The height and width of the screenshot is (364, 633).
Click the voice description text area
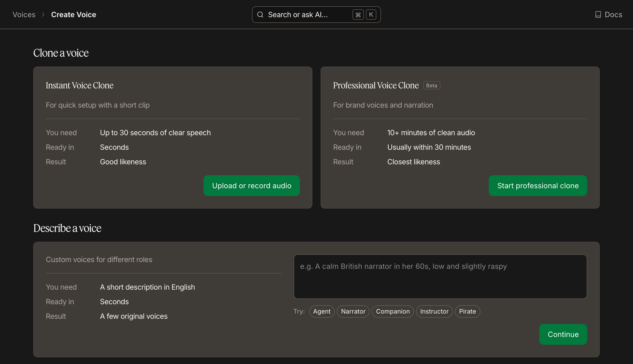point(440,276)
